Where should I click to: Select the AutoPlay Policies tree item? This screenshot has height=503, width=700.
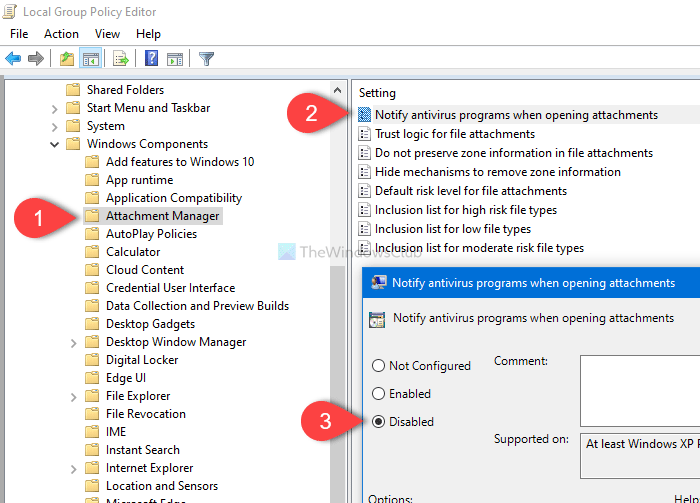tap(151, 234)
